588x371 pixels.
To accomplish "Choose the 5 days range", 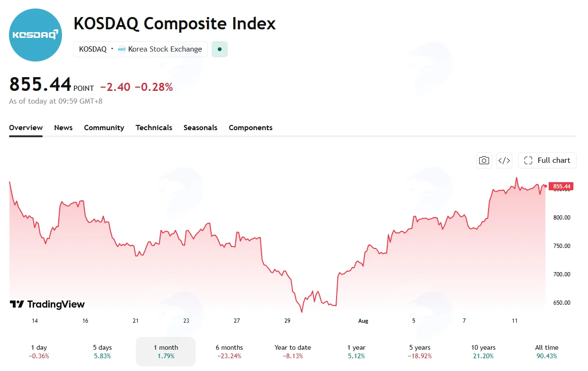I will tap(102, 352).
